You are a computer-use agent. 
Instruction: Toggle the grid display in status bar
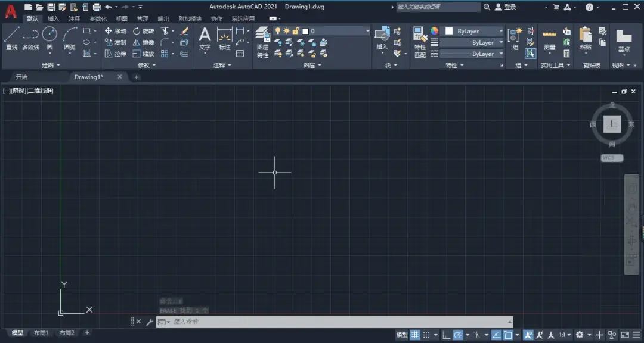[415, 335]
